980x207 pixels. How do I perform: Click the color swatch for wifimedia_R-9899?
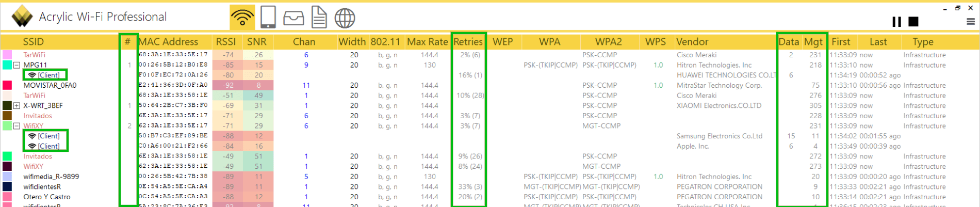tap(7, 177)
